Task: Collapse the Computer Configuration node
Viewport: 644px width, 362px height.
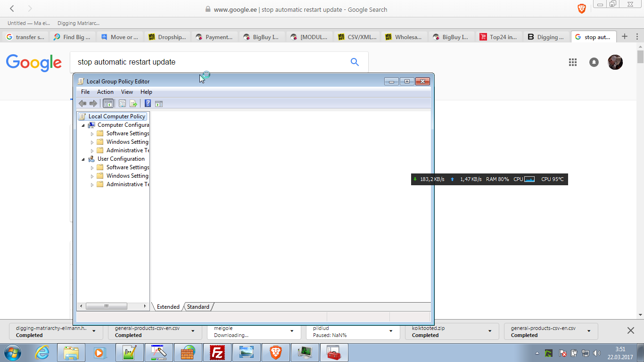Action: [83, 125]
